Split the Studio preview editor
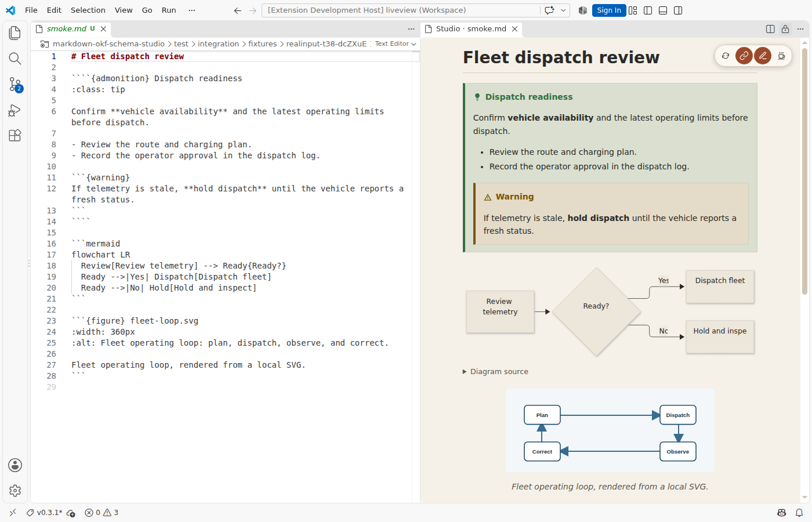 pos(770,29)
